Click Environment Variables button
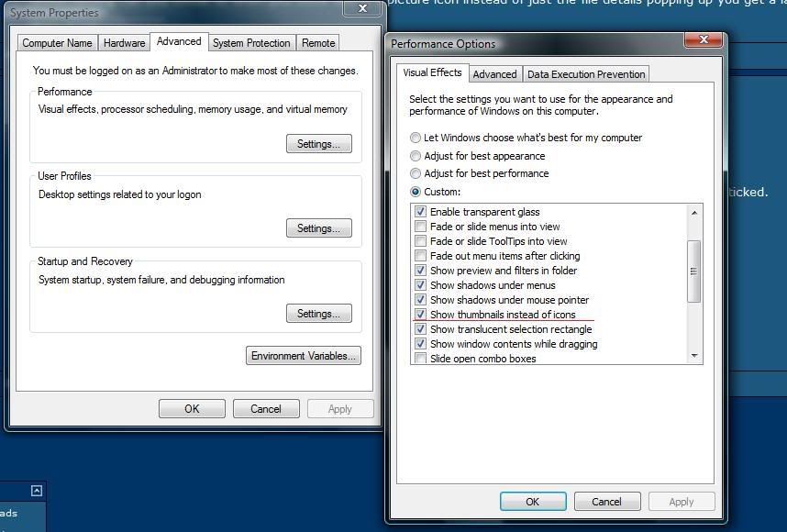This screenshot has height=532, width=787. (x=304, y=356)
